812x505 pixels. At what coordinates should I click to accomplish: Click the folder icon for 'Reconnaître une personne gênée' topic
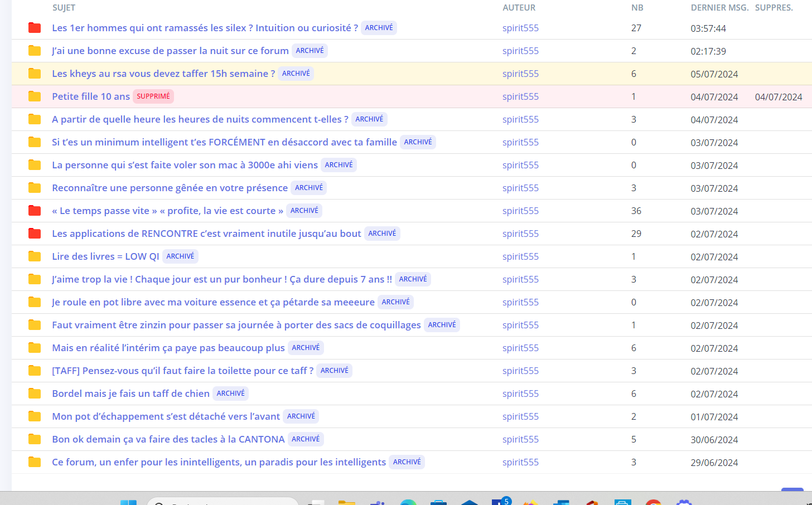[x=35, y=188]
